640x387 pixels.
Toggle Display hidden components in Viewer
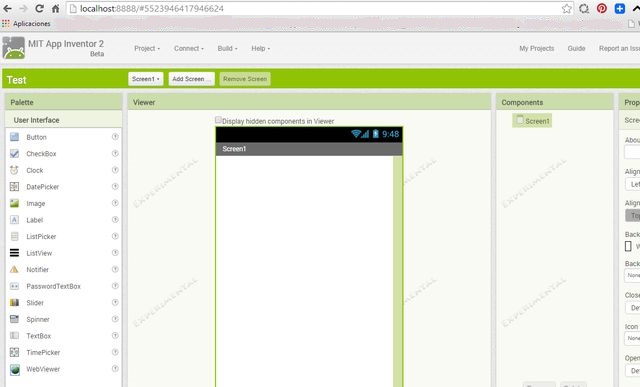pos(218,120)
